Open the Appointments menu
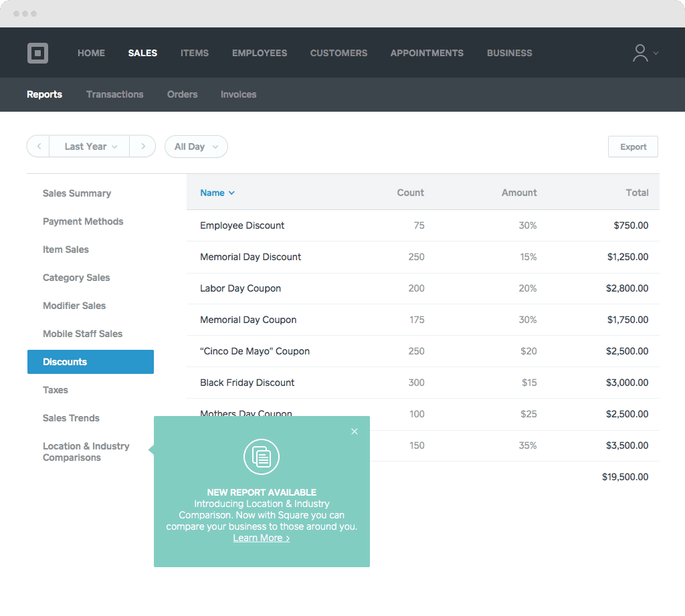The width and height of the screenshot is (685, 616). 427,53
